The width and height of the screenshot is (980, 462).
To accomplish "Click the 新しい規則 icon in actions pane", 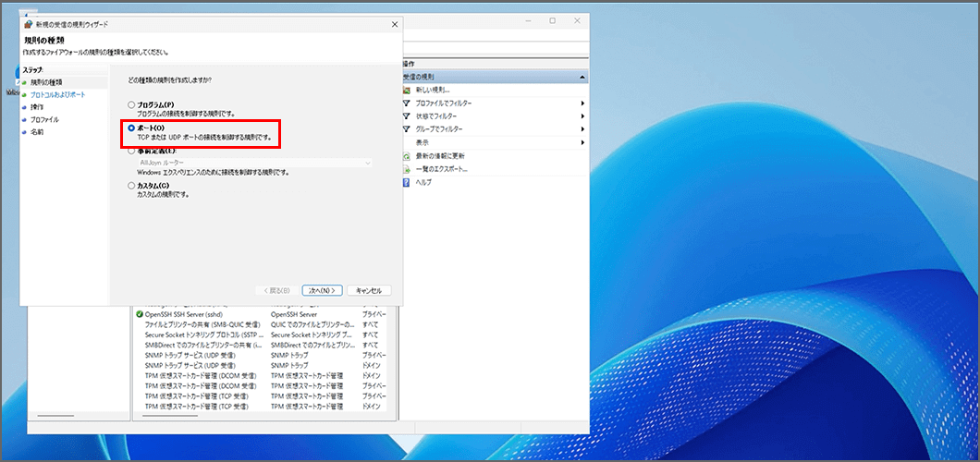I will coord(408,90).
